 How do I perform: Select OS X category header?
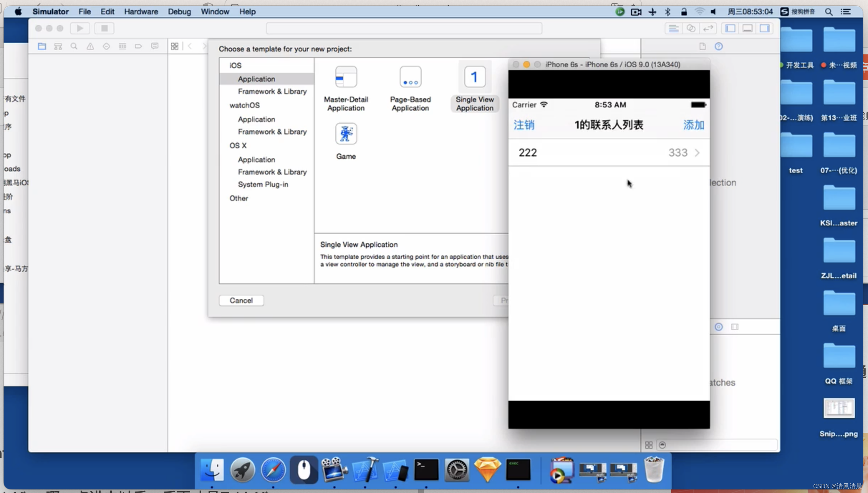coord(238,146)
